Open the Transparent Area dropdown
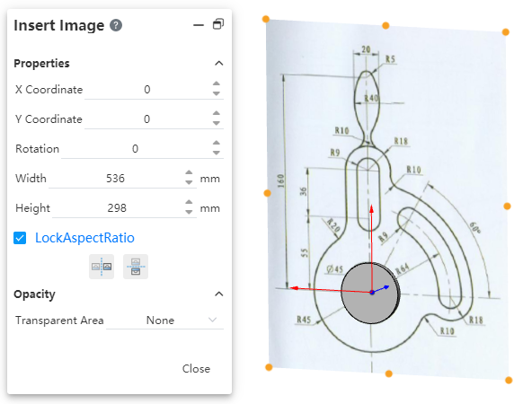 point(164,321)
